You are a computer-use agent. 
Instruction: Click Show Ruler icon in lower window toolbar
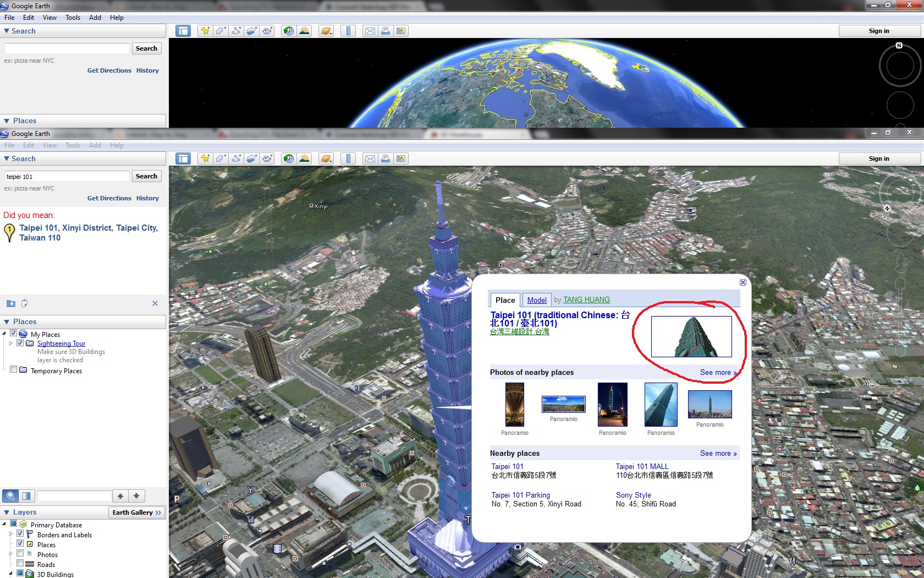click(348, 159)
